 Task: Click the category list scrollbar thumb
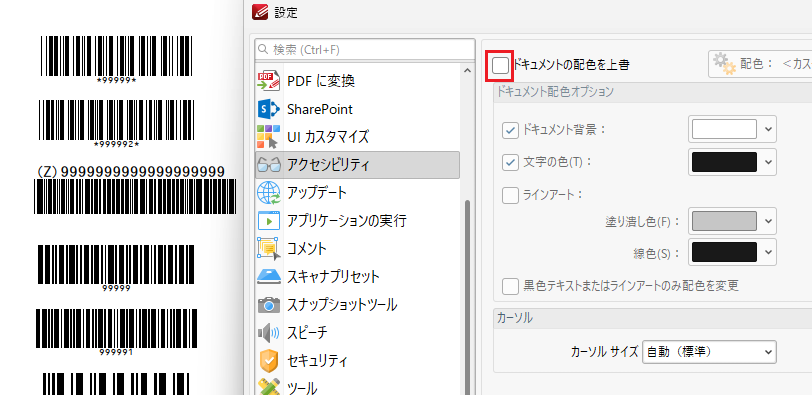click(468, 298)
